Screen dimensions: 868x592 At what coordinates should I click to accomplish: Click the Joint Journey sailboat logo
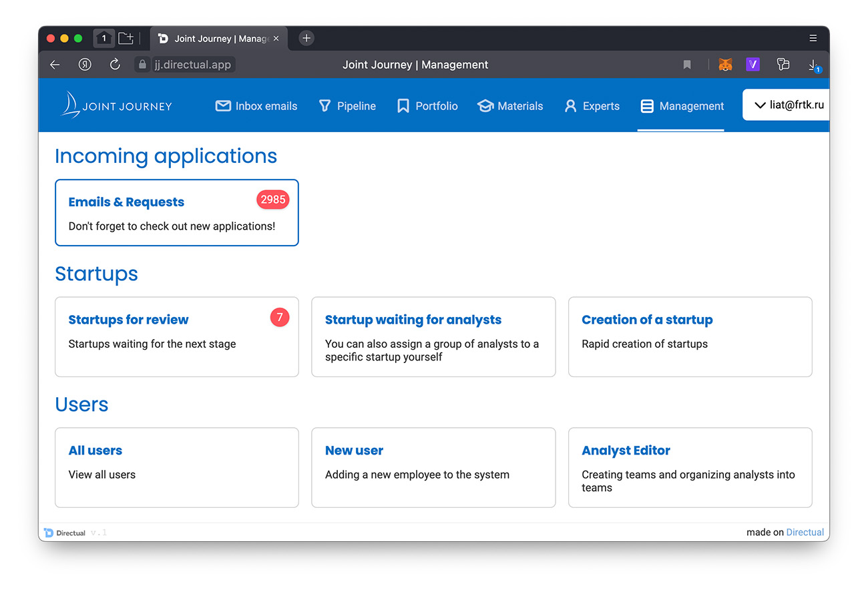[70, 105]
